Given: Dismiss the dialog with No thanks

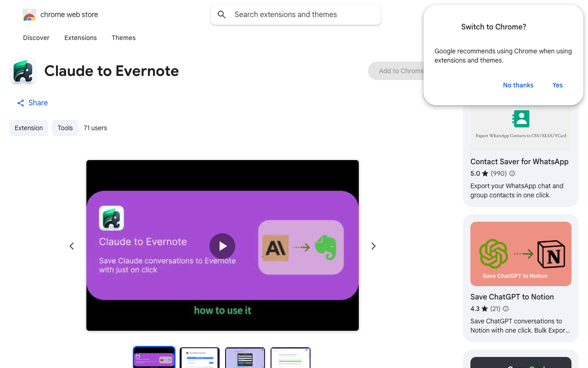Looking at the screenshot, I should pyautogui.click(x=518, y=85).
